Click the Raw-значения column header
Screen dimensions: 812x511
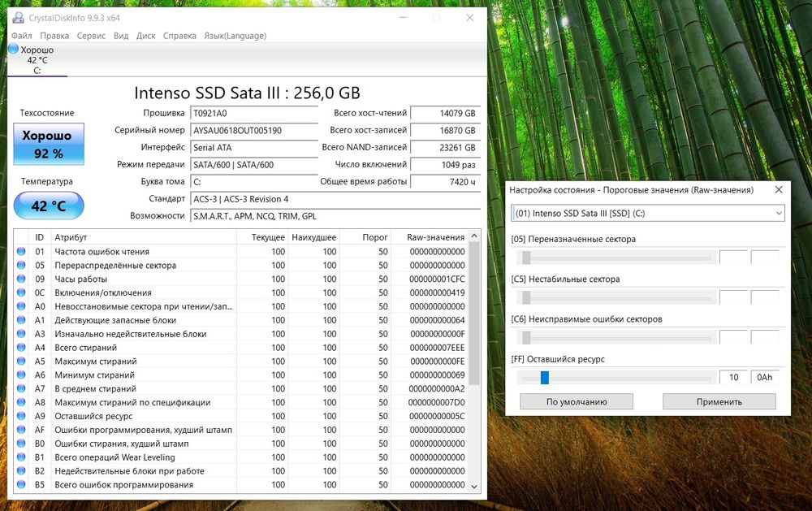pyautogui.click(x=430, y=237)
